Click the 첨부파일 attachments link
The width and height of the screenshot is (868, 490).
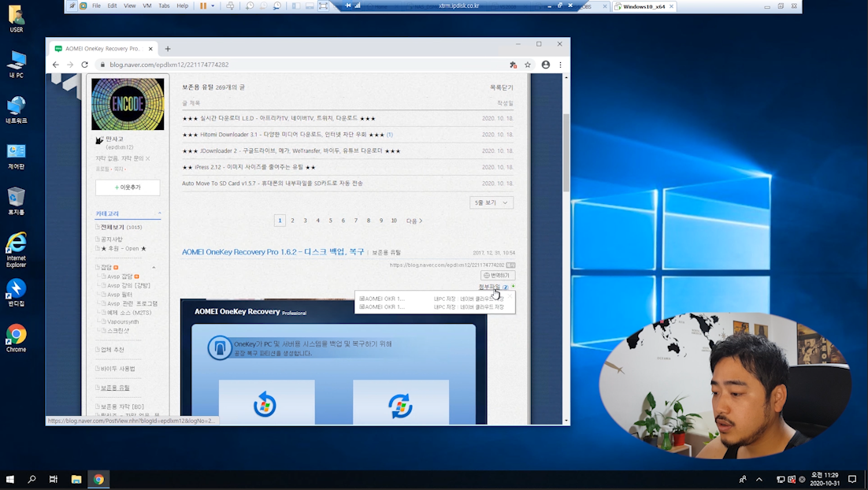click(x=489, y=286)
